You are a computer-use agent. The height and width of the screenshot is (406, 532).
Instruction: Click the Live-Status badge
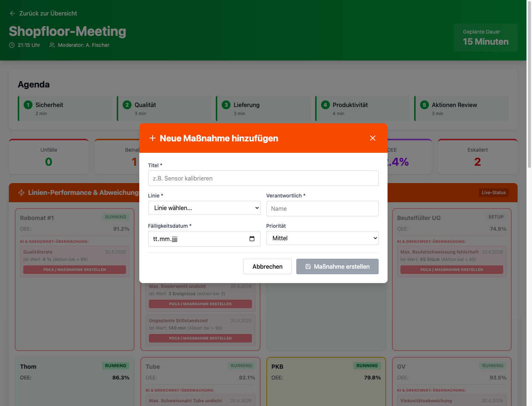tap(494, 192)
